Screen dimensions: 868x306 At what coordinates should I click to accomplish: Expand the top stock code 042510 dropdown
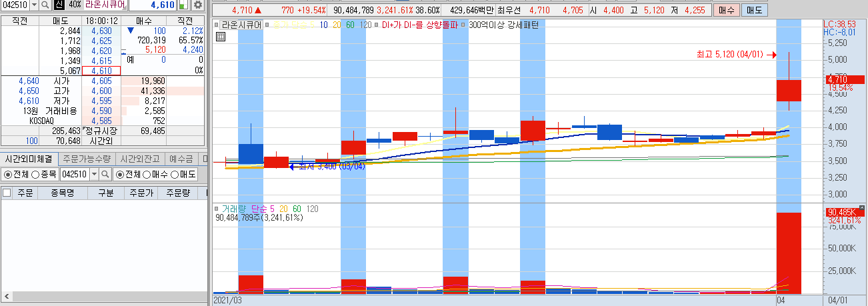click(x=33, y=5)
